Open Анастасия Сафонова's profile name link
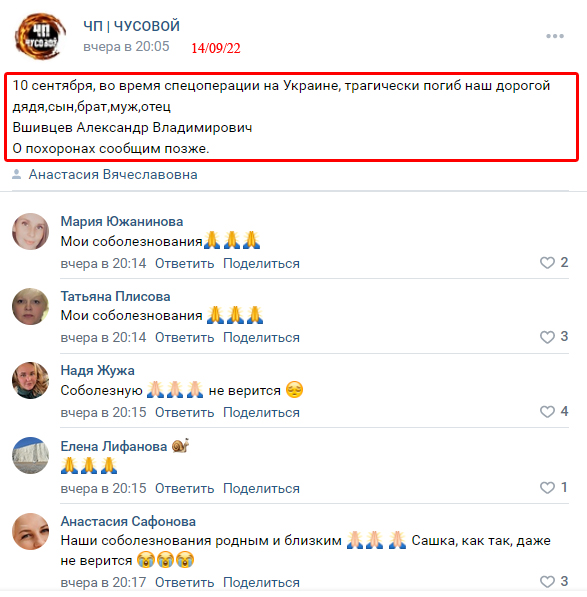 [128, 521]
